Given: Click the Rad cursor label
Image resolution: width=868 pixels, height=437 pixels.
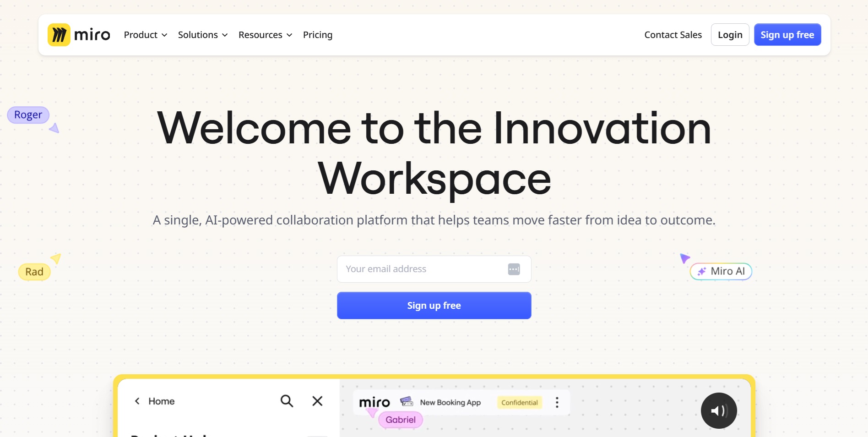Looking at the screenshot, I should 34,272.
